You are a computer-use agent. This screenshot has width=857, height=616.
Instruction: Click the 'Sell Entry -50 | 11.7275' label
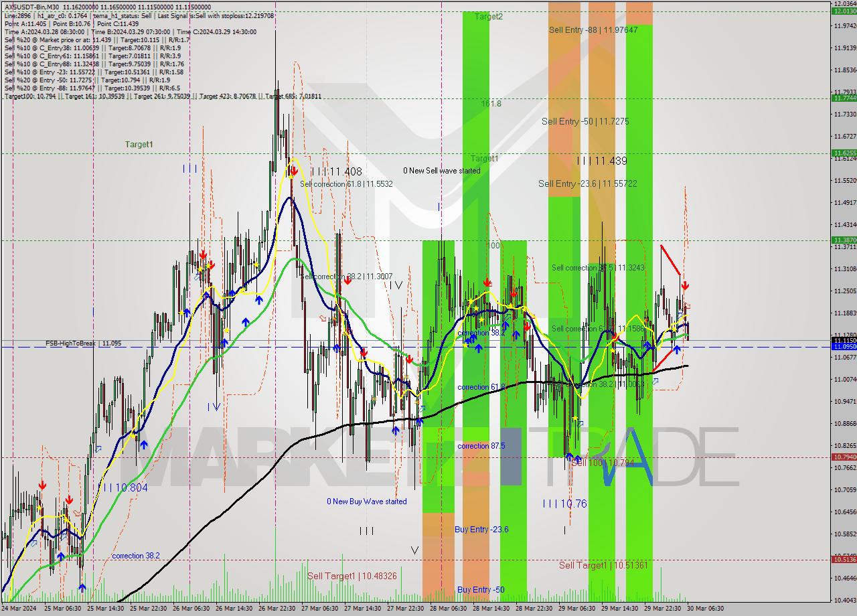click(585, 122)
